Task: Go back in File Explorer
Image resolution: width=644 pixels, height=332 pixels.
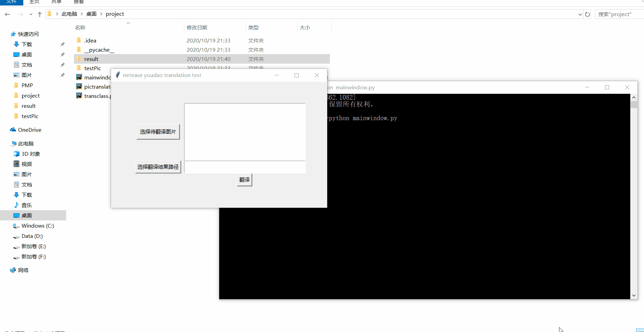Action: [8, 14]
